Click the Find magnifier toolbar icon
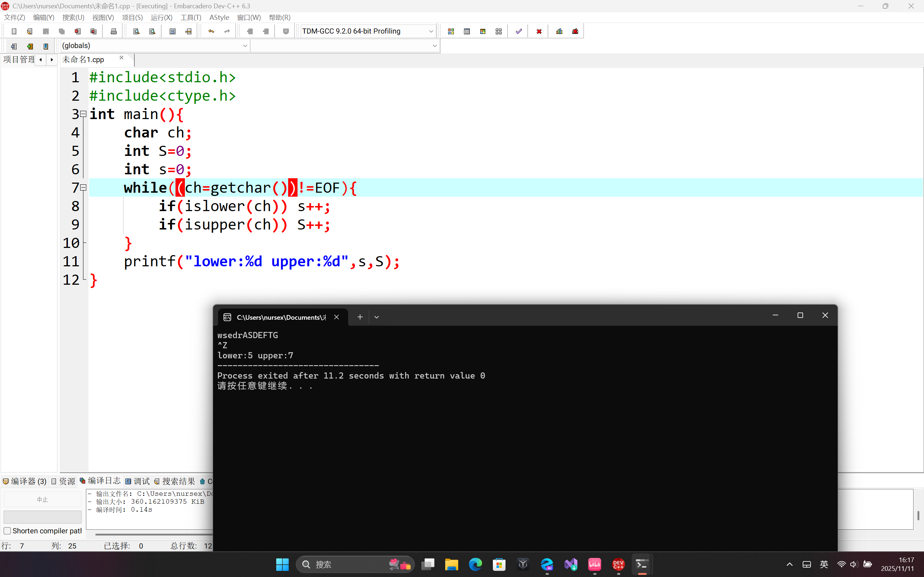Screen dimensions: 924x577 [136, 31]
